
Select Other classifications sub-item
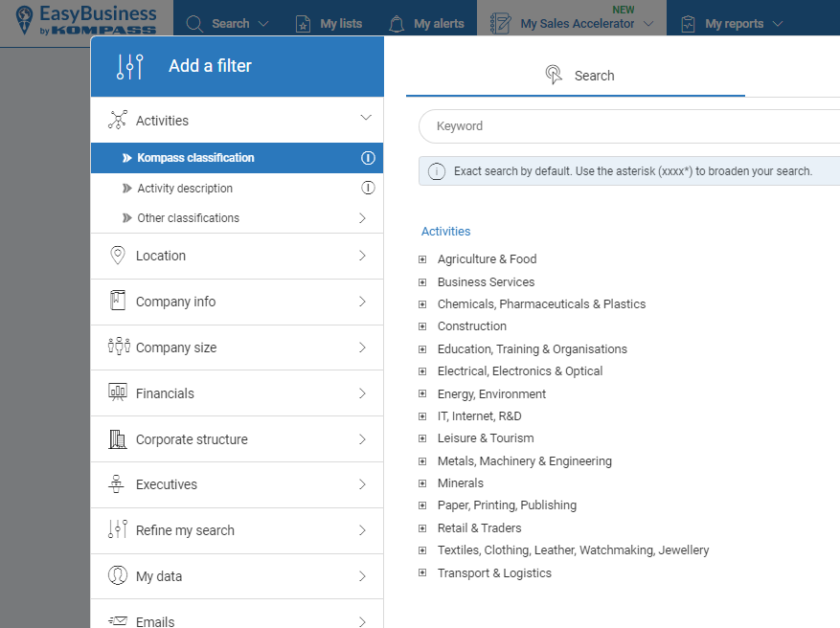pos(188,218)
